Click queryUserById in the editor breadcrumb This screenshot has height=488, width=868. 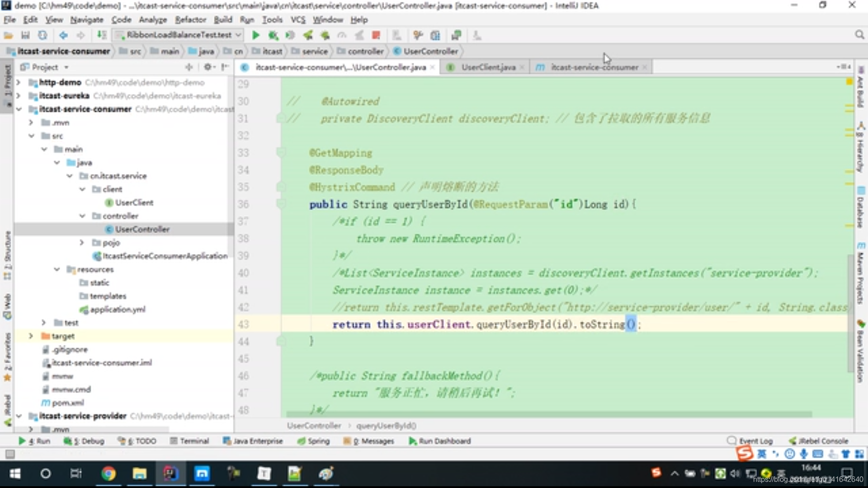point(386,426)
